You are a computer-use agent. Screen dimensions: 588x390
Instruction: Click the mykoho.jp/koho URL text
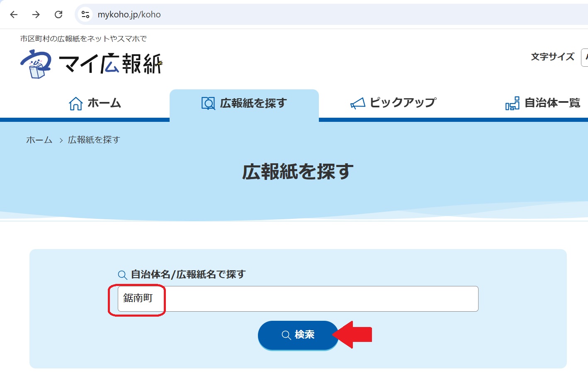click(129, 15)
